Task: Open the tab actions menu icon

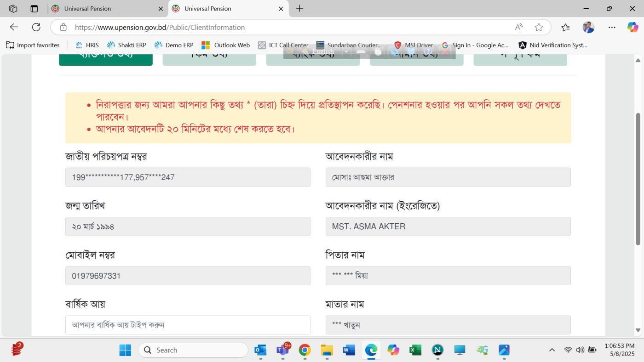Action: (34, 8)
